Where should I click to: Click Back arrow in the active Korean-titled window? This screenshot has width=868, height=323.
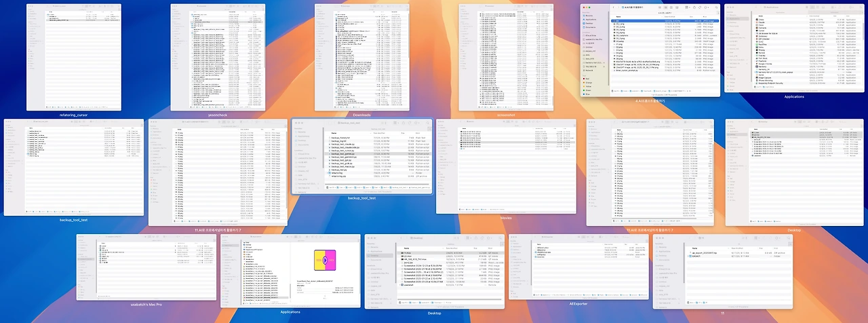tap(614, 7)
